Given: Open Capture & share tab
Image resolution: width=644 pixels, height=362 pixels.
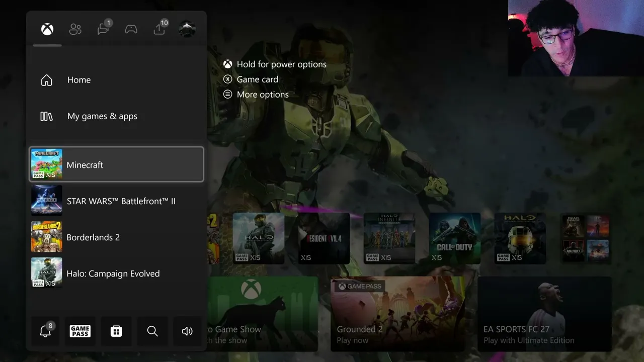Looking at the screenshot, I should pyautogui.click(x=159, y=29).
